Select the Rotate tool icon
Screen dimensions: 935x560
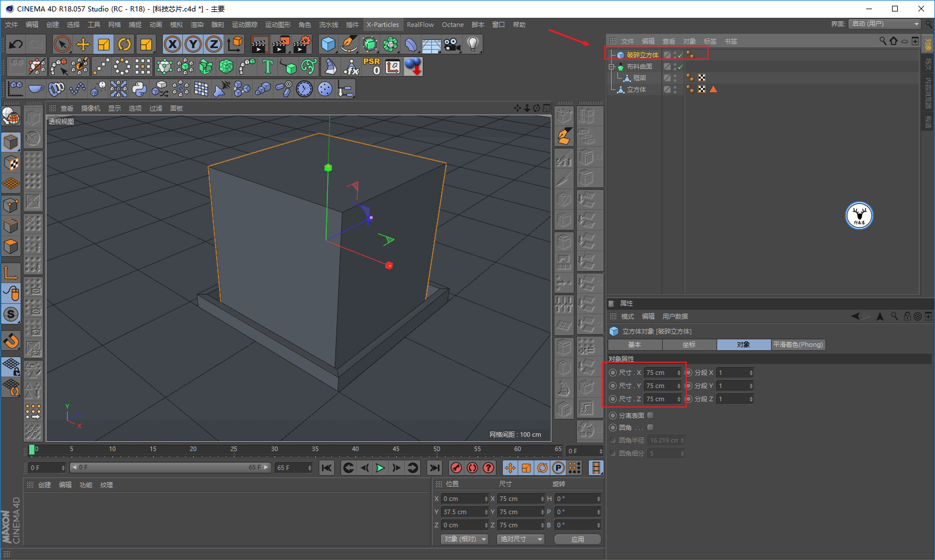124,44
